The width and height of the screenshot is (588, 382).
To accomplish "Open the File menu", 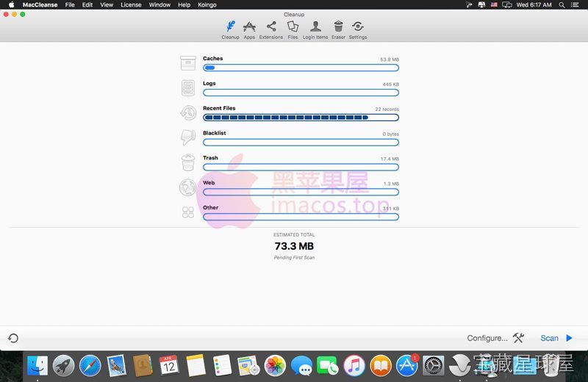I will click(x=70, y=5).
